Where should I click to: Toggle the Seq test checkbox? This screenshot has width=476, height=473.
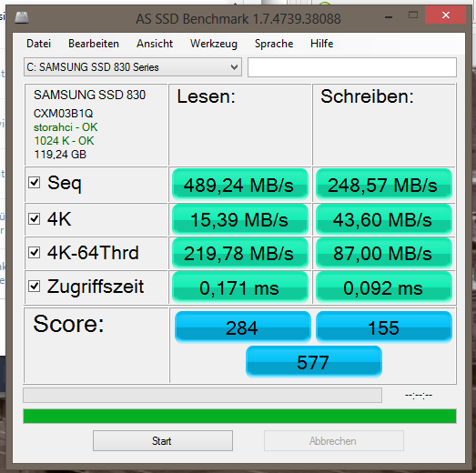[x=34, y=183]
